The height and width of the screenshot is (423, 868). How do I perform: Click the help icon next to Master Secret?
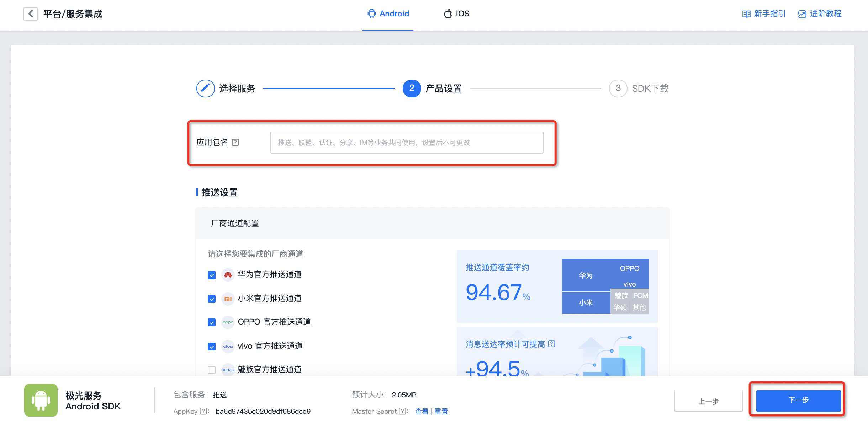[x=402, y=411]
